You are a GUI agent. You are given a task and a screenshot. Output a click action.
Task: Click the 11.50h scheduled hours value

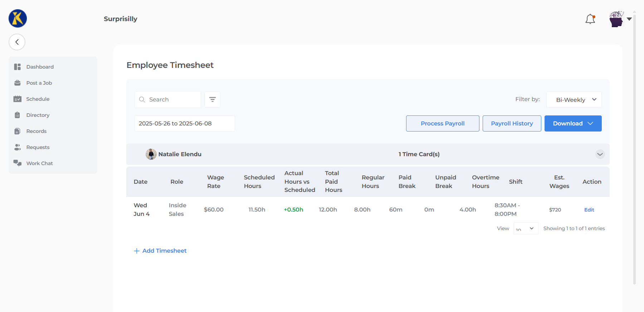pyautogui.click(x=257, y=210)
